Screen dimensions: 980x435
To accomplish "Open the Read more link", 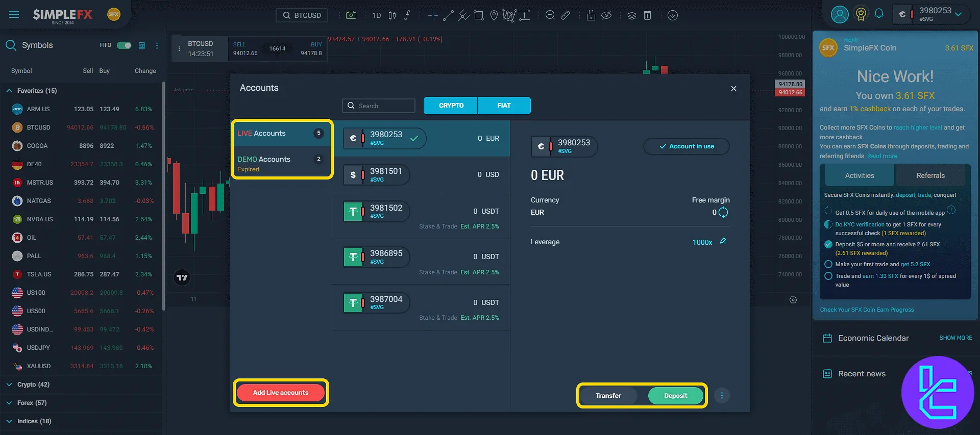I will pos(882,156).
